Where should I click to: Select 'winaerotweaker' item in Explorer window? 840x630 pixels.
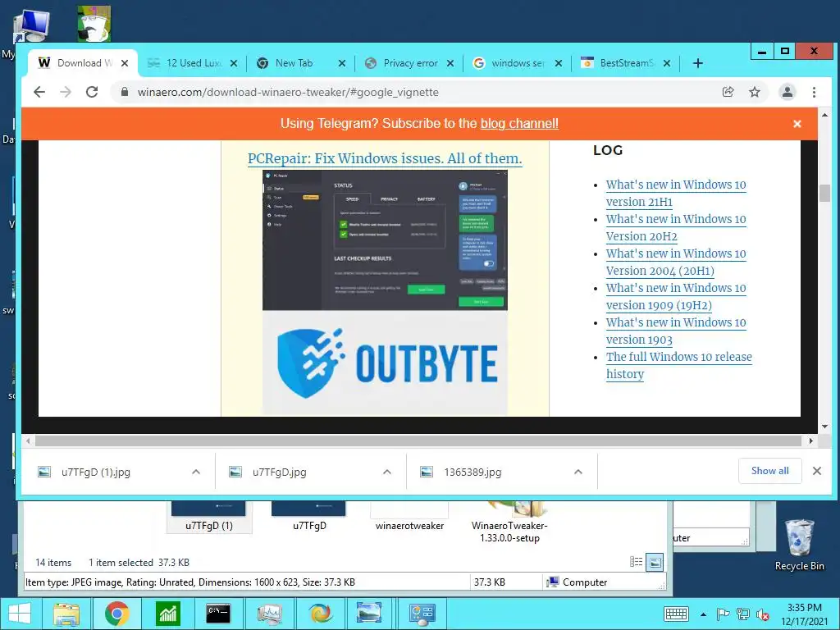409,518
